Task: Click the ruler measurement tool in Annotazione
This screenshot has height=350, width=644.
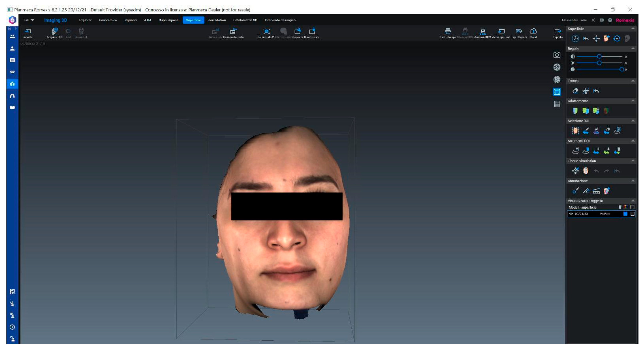Action: click(596, 191)
